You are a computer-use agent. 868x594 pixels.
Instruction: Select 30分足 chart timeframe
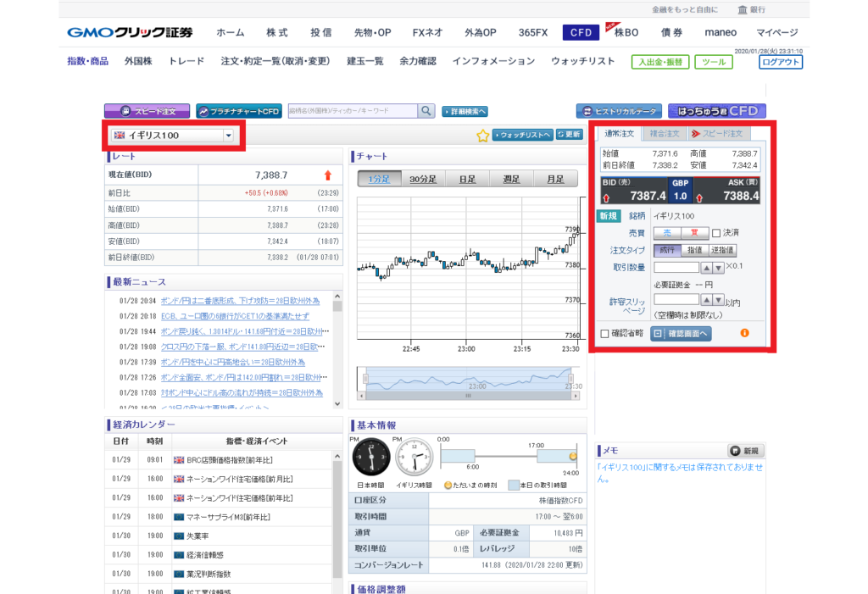(x=423, y=179)
